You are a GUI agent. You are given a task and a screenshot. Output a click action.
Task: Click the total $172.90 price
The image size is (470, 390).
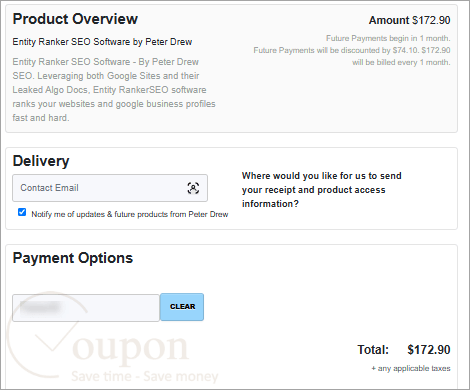[429, 350]
